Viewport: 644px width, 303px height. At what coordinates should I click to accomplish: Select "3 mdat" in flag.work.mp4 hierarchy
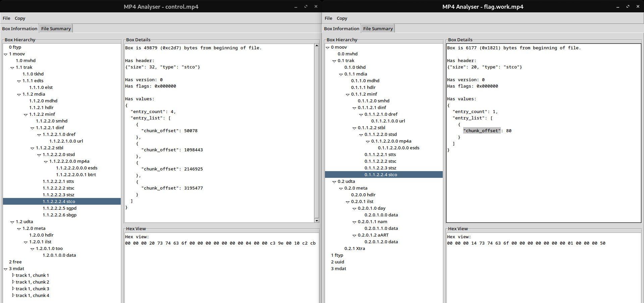pyautogui.click(x=339, y=268)
